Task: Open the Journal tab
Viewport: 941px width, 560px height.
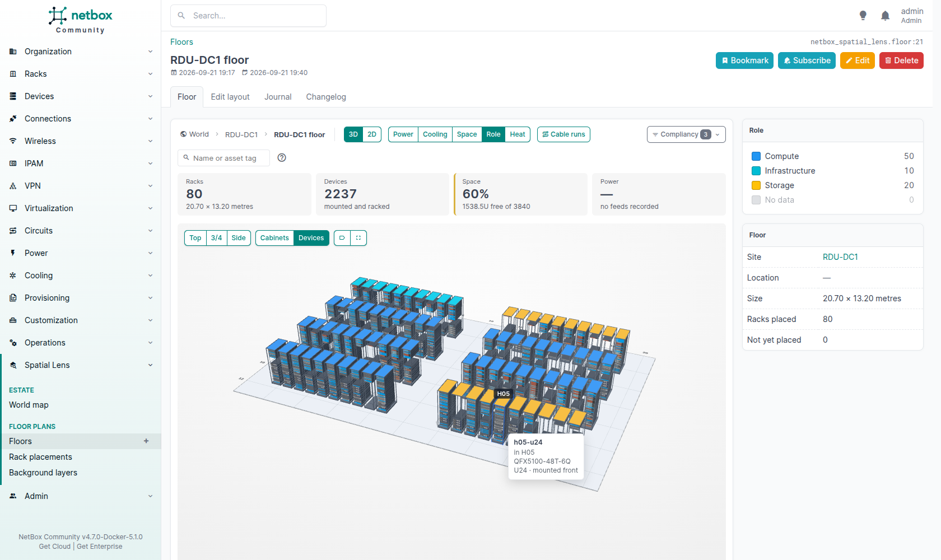Action: click(x=278, y=97)
